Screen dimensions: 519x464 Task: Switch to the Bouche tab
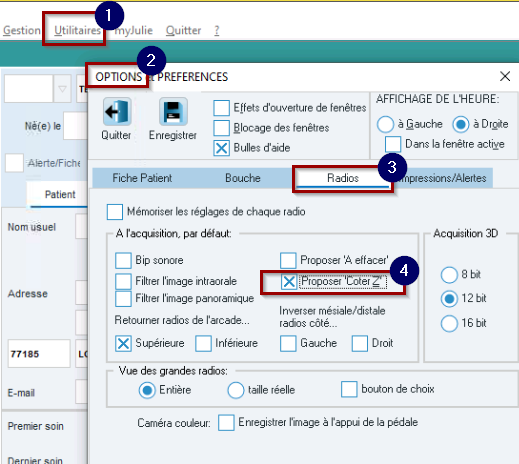[x=243, y=178]
